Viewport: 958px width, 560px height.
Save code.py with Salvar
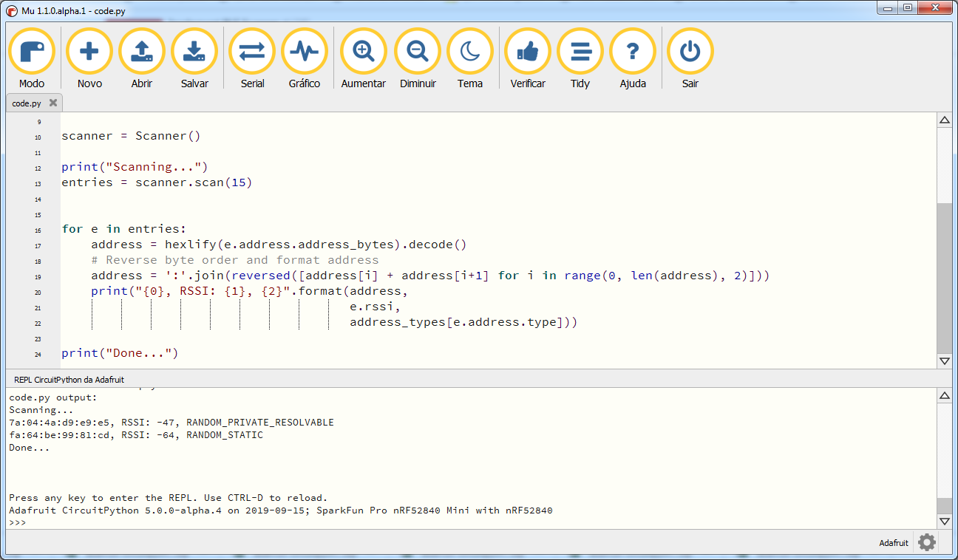(194, 50)
